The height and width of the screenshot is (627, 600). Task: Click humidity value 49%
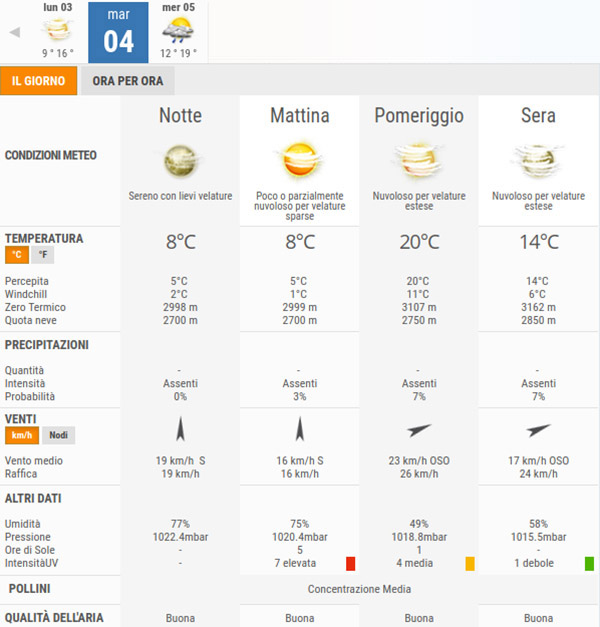[419, 524]
